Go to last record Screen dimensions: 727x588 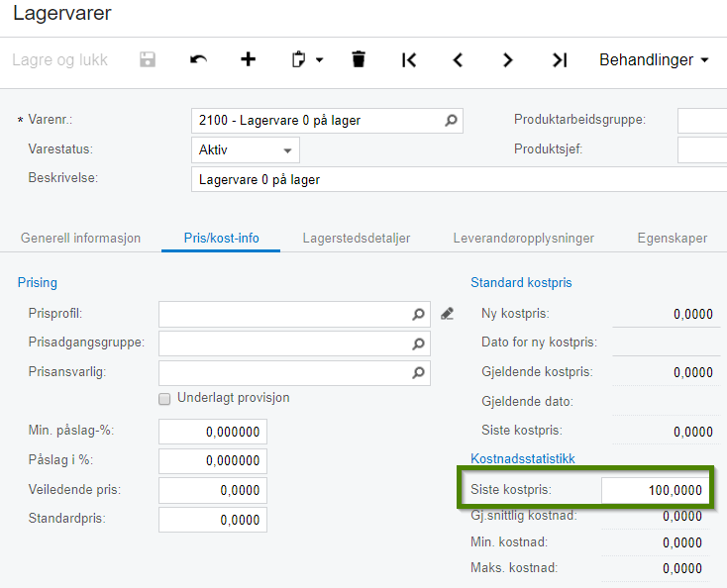click(560, 59)
